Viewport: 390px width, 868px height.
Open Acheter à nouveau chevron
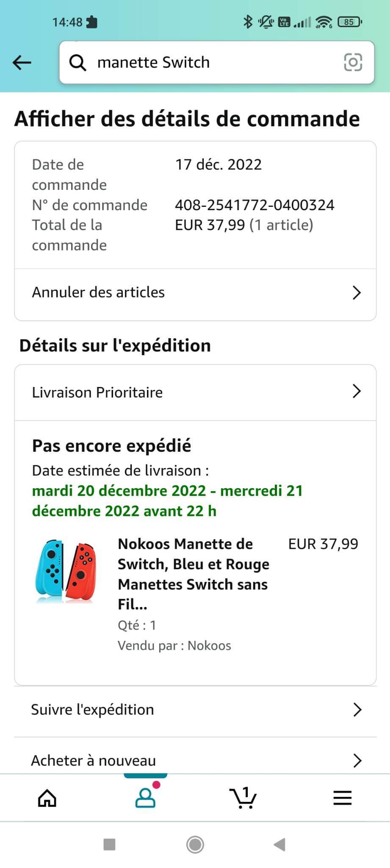[x=357, y=761]
